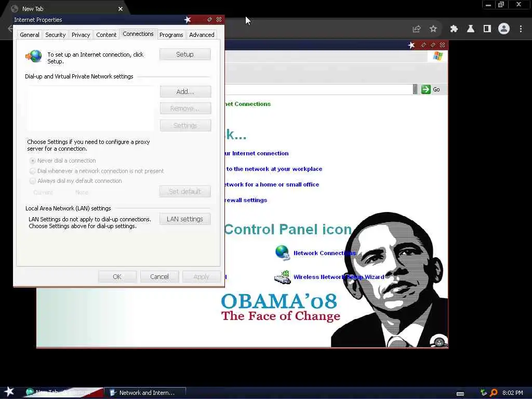Switch to the Privacy tab
Viewport: 532px width, 399px height.
tap(81, 35)
